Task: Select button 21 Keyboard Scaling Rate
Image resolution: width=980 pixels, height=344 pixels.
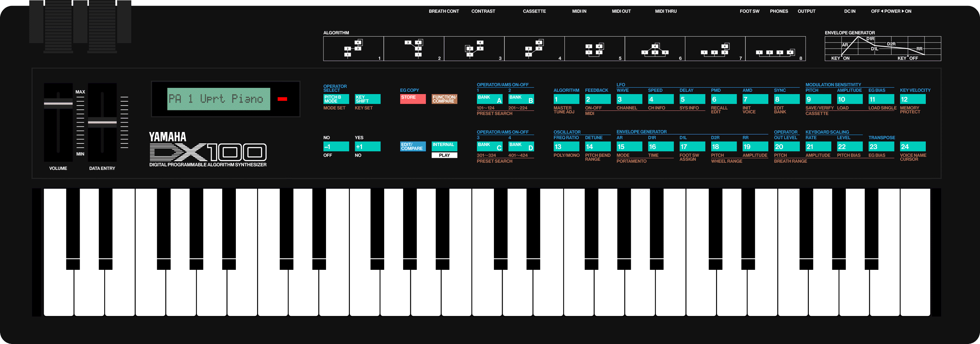Action: coord(818,146)
